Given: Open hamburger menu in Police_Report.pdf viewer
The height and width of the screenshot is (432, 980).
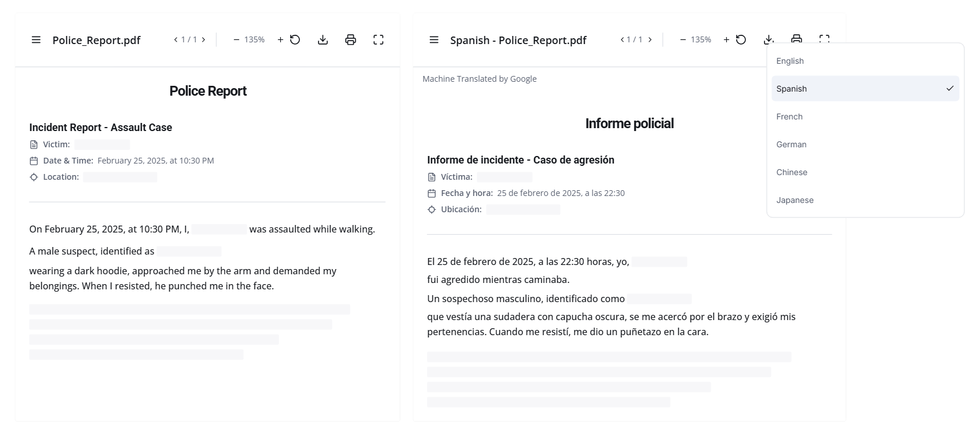Looking at the screenshot, I should [36, 40].
